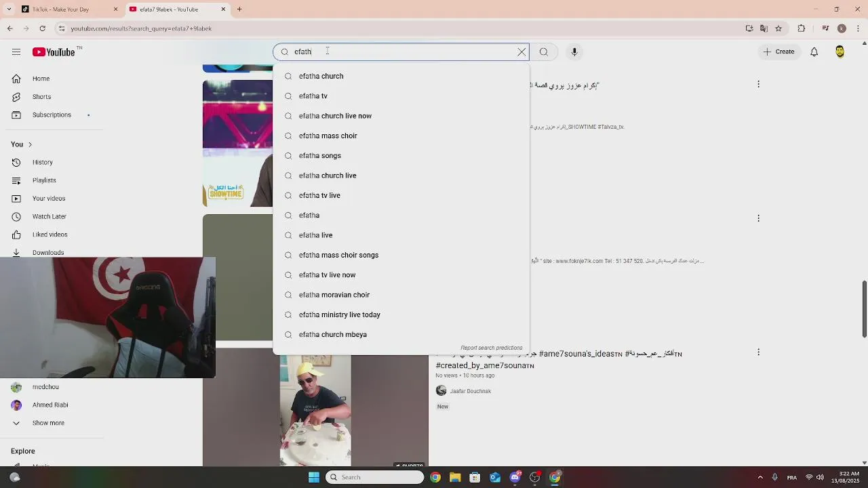Select suggestion "efatha tv live"

click(401, 195)
